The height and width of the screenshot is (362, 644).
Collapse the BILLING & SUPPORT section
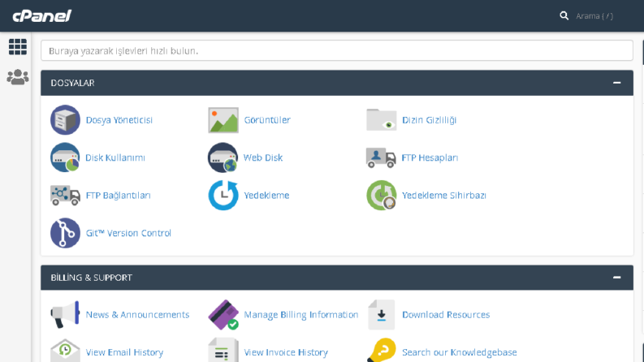pyautogui.click(x=616, y=278)
